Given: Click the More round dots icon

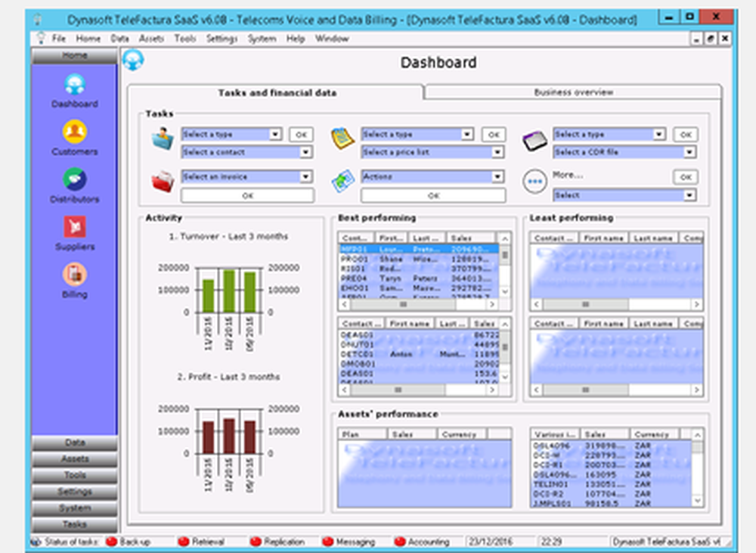Looking at the screenshot, I should point(534,182).
